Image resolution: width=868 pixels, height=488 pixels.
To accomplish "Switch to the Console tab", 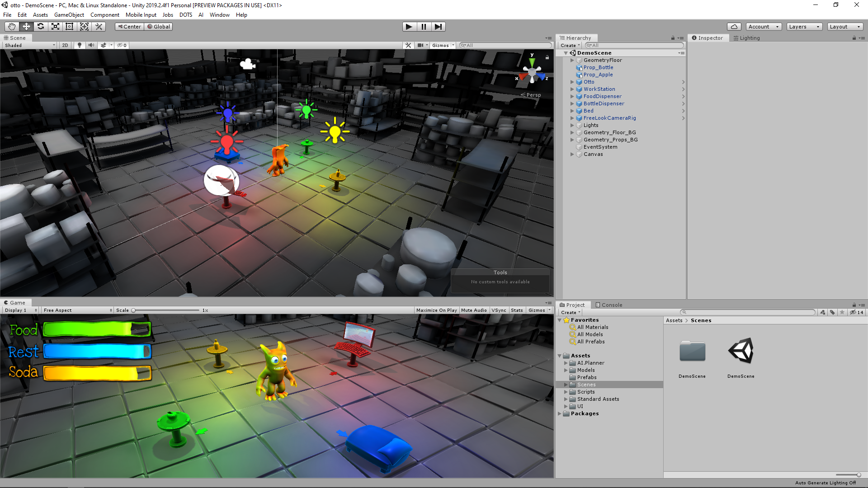I will click(609, 305).
